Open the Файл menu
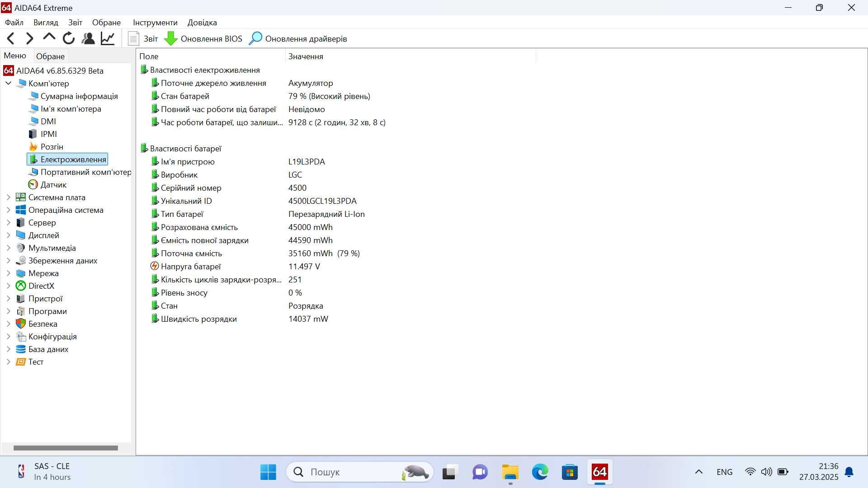This screenshot has width=868, height=488. 14,22
